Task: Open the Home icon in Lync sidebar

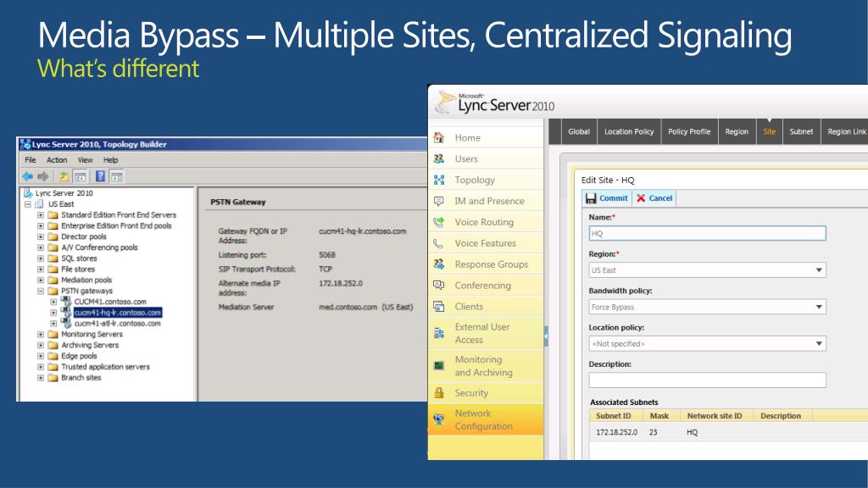Action: [439, 137]
